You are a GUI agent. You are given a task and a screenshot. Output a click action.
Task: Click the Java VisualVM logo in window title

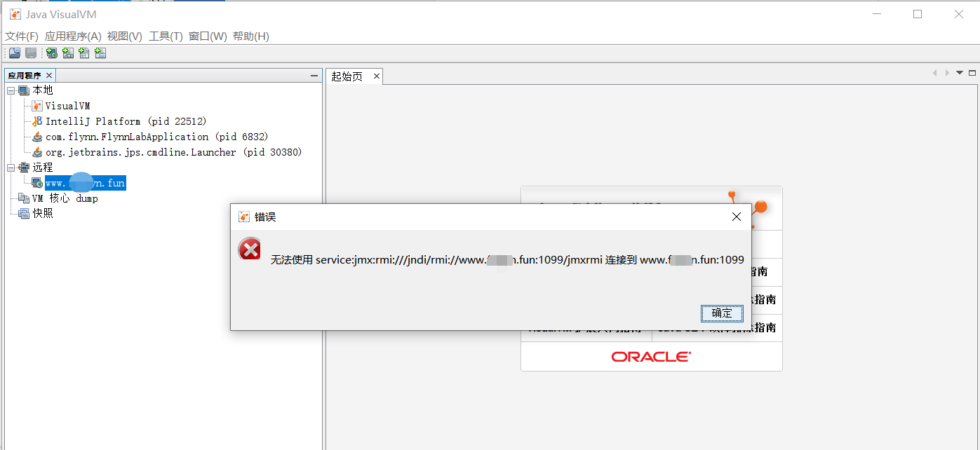point(15,14)
